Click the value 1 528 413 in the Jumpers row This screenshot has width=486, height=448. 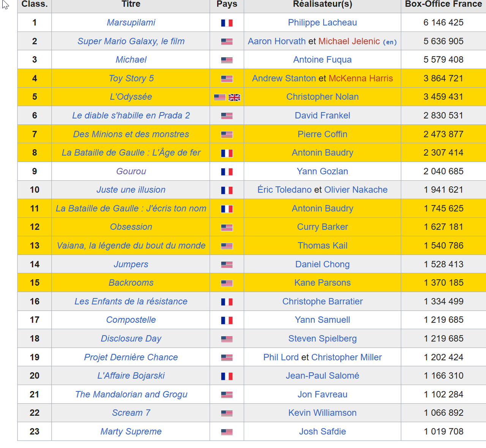(443, 264)
